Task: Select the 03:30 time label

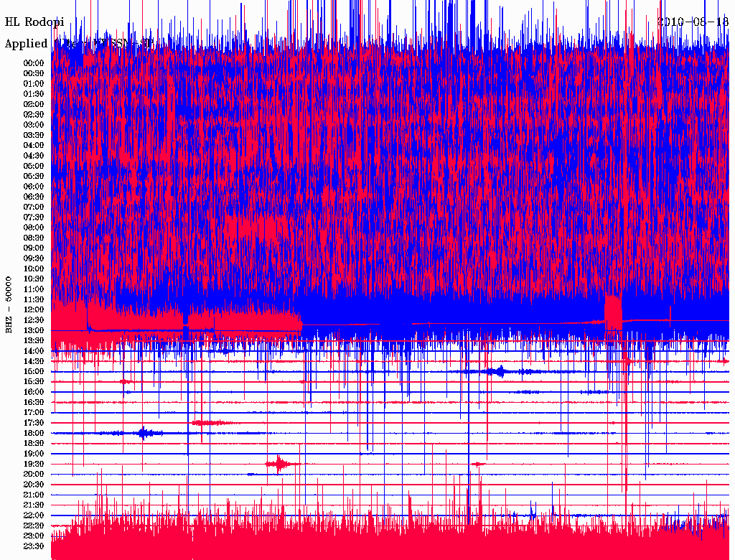Action: [33, 136]
